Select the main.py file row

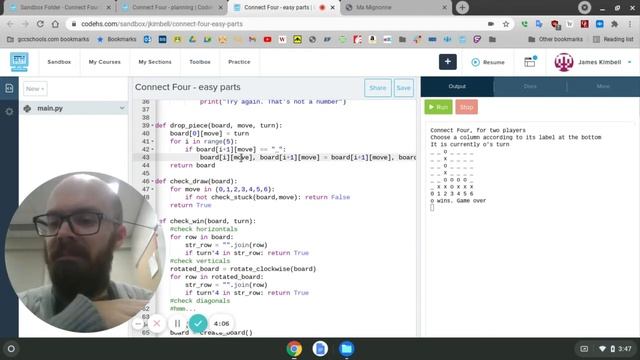[73, 108]
